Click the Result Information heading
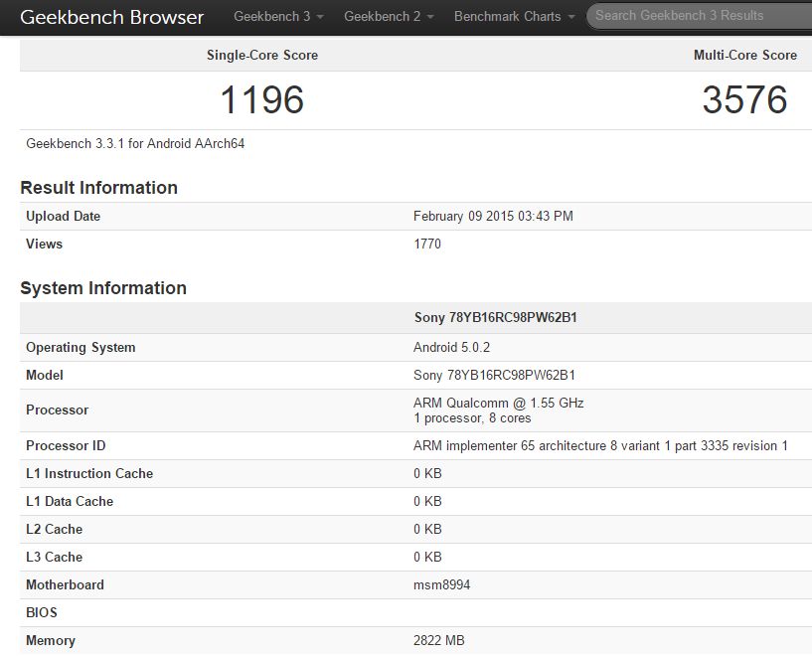Screen dimensions: 812x658 pyautogui.click(x=99, y=188)
